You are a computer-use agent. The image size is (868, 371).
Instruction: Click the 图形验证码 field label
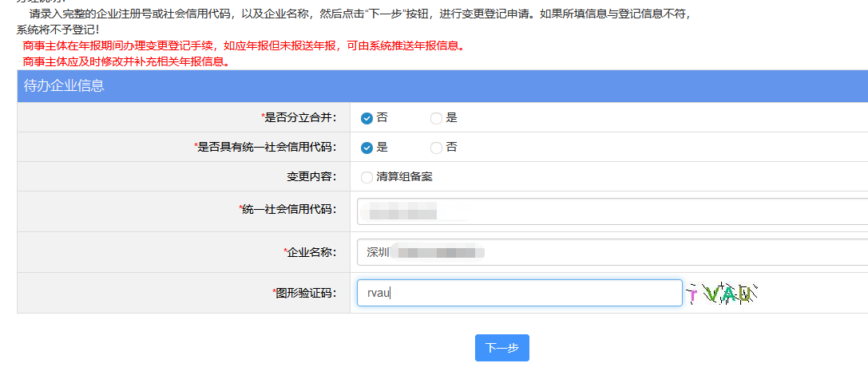pos(305,293)
